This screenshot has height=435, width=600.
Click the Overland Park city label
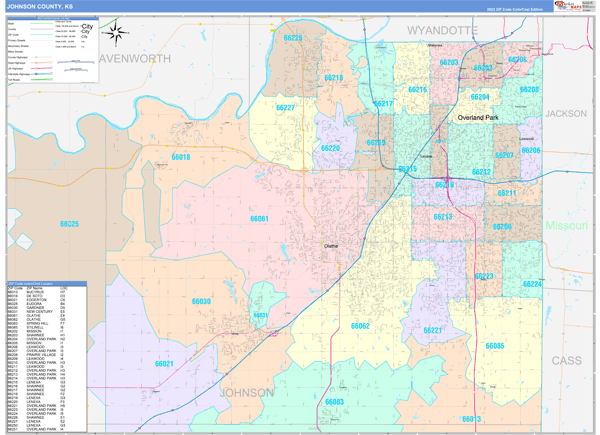click(x=477, y=118)
